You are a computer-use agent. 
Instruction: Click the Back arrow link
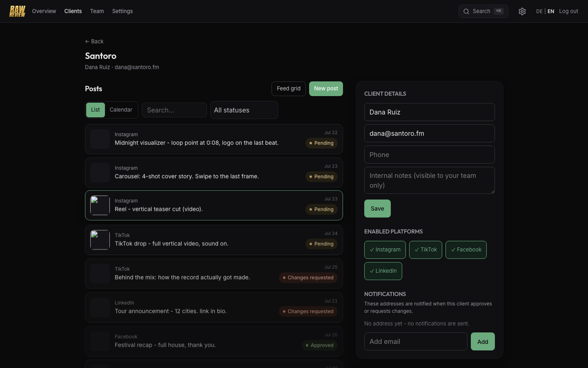(x=94, y=41)
